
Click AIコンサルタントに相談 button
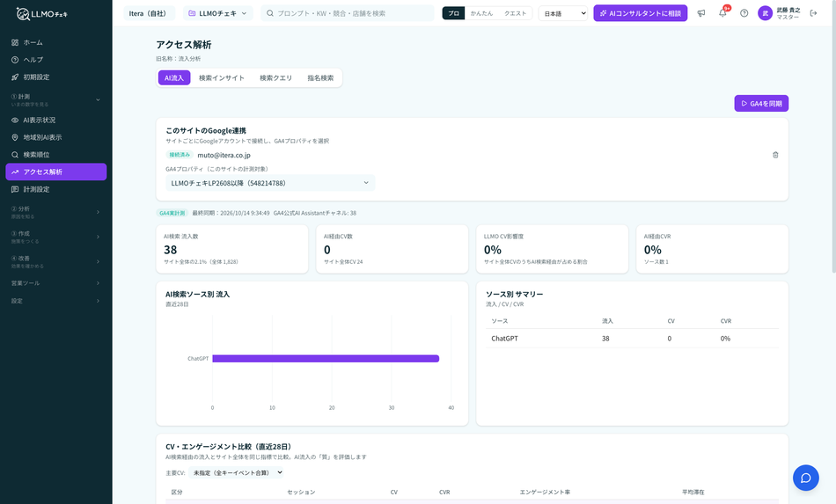click(x=641, y=13)
